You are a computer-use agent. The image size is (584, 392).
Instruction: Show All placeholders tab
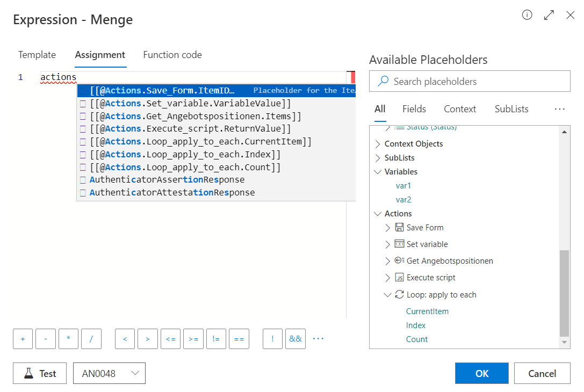[380, 109]
